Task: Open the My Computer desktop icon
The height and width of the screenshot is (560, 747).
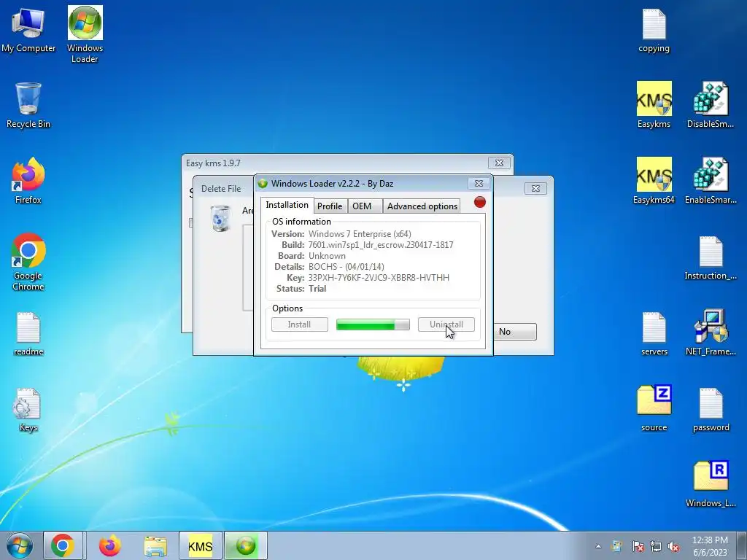Action: [x=28, y=29]
